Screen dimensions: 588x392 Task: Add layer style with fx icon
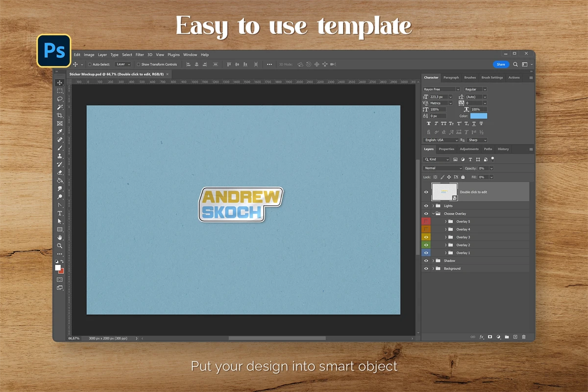[x=481, y=337]
